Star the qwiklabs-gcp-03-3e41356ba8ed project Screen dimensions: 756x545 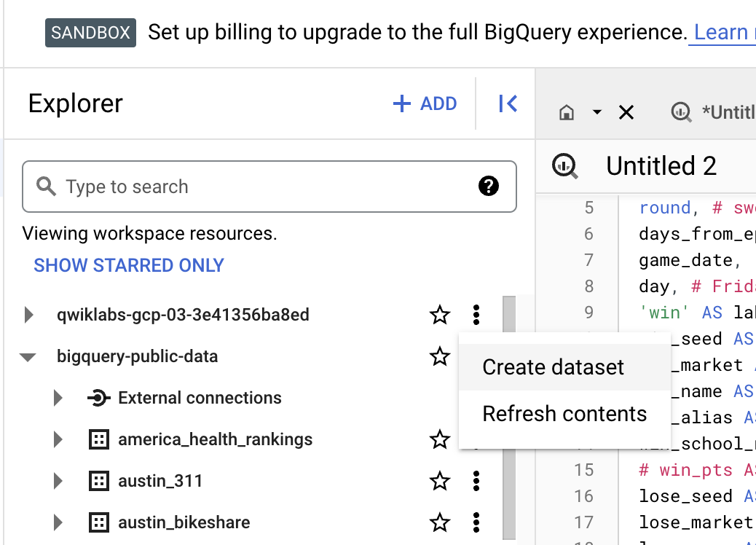tap(440, 315)
